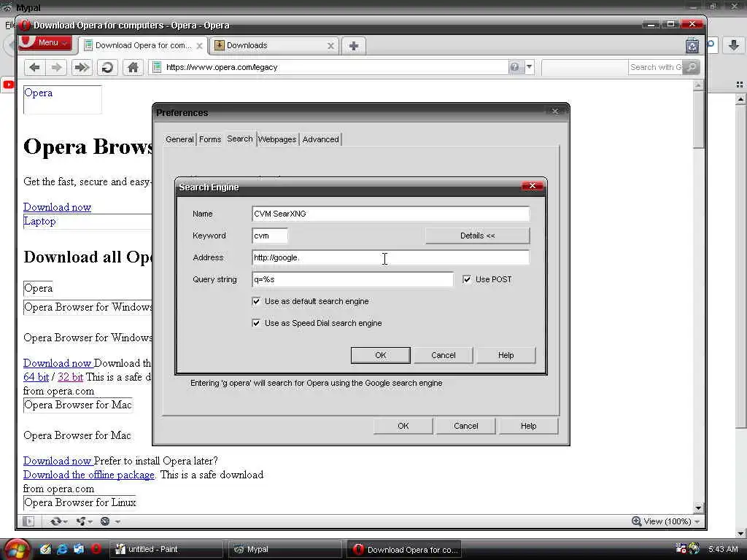Open the Opera Unite icon in status bar

pyautogui.click(x=83, y=521)
